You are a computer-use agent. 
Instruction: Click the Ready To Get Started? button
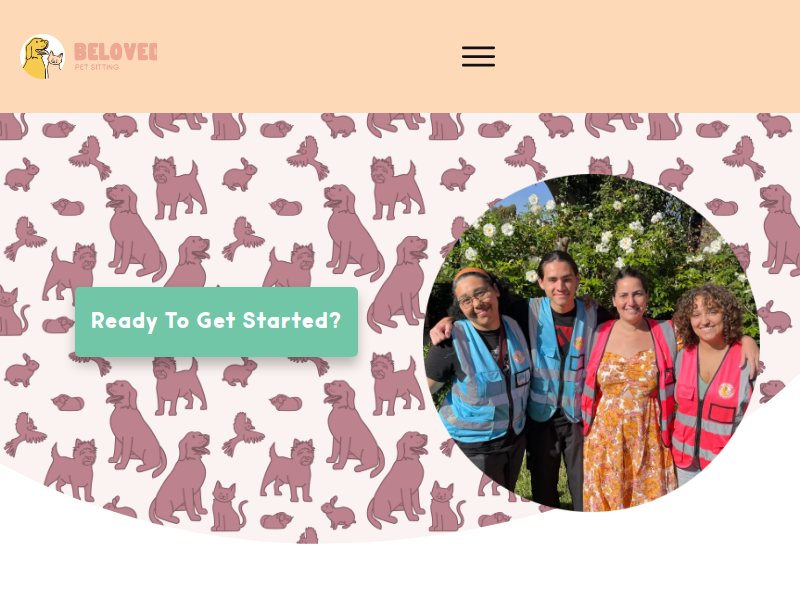point(216,321)
